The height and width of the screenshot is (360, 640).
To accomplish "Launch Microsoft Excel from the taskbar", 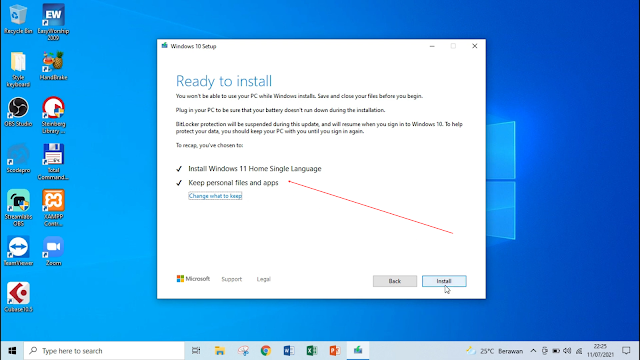I will (x=312, y=351).
